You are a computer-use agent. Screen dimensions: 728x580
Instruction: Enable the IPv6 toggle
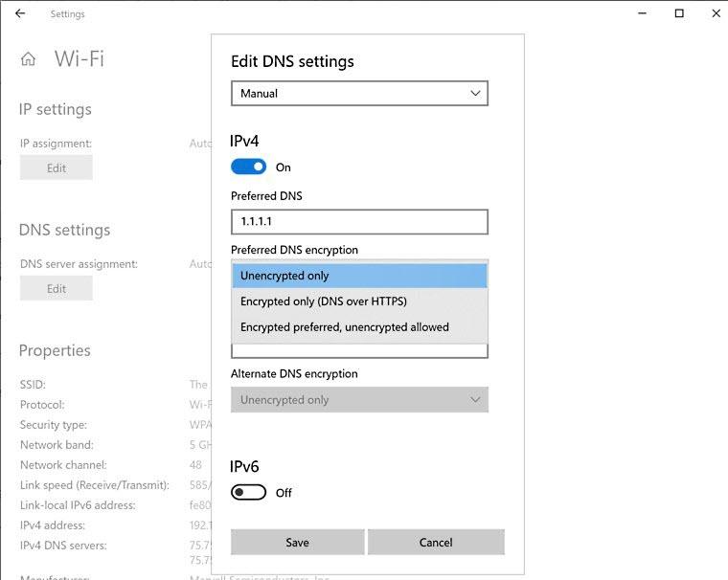(248, 493)
